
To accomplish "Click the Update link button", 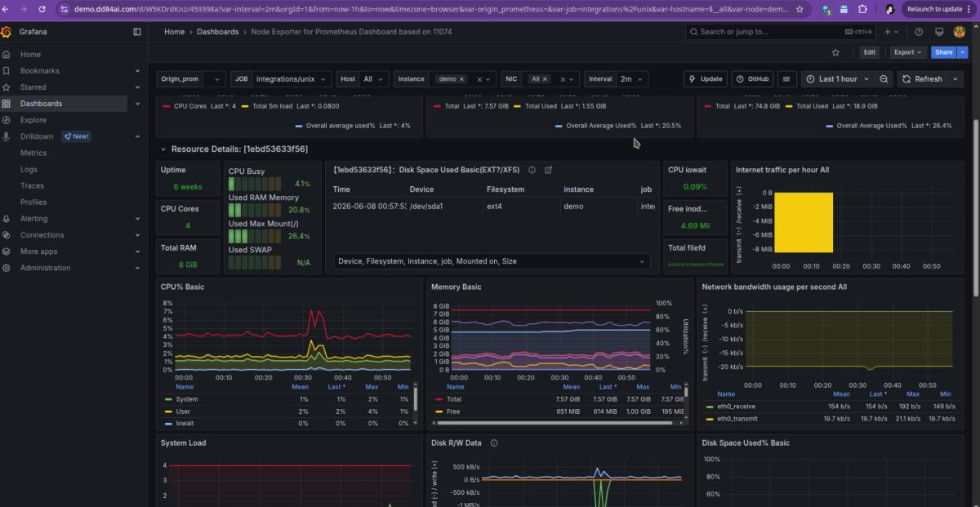I will point(706,79).
